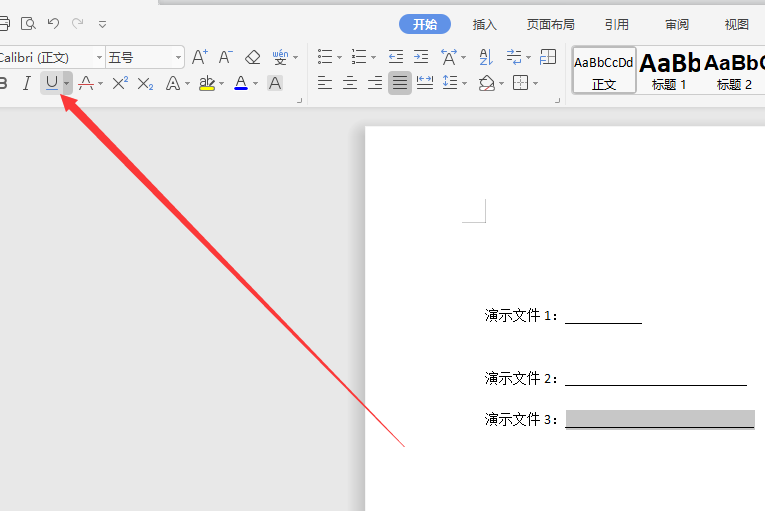
Task: Switch to the 开始 tab
Action: [424, 24]
